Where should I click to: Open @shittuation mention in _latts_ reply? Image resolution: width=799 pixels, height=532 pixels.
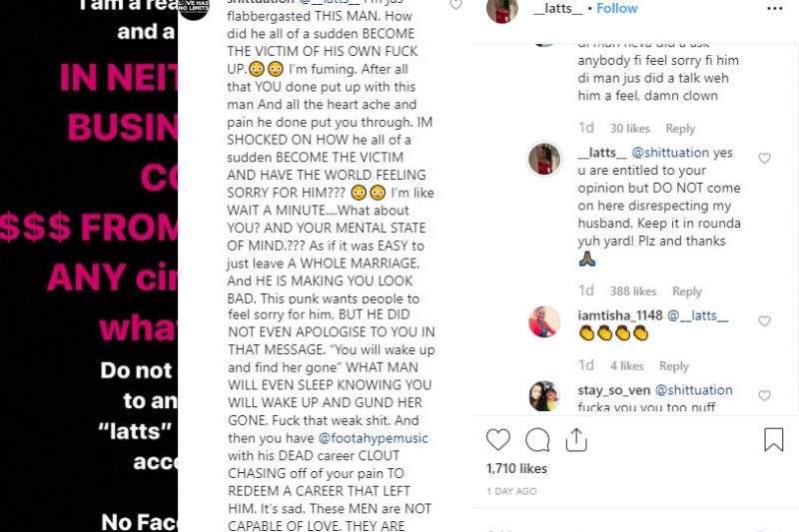pos(670,153)
